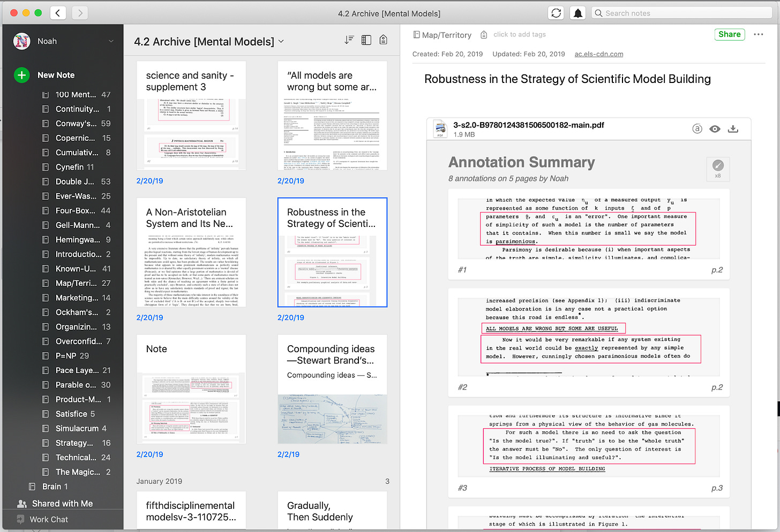
Task: Open the notebook info icon above the note list
Action: point(384,40)
